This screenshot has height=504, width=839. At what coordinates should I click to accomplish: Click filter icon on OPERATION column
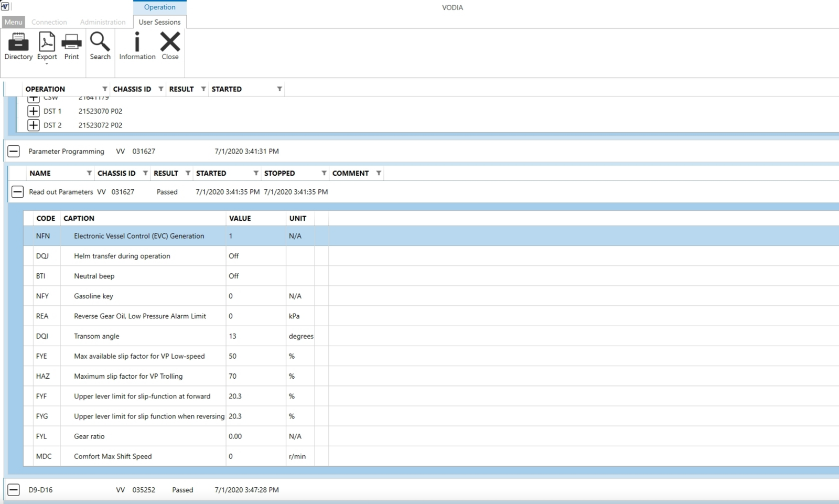point(105,89)
